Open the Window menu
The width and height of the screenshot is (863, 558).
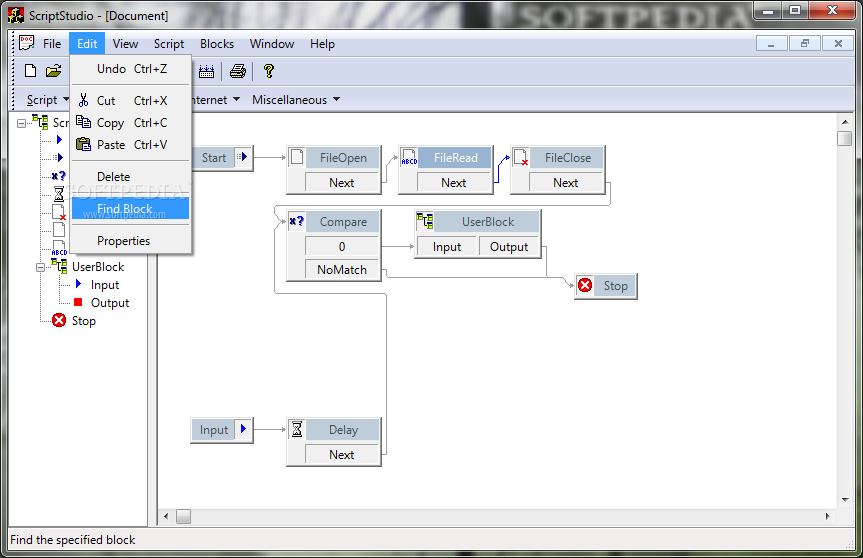pyautogui.click(x=272, y=43)
